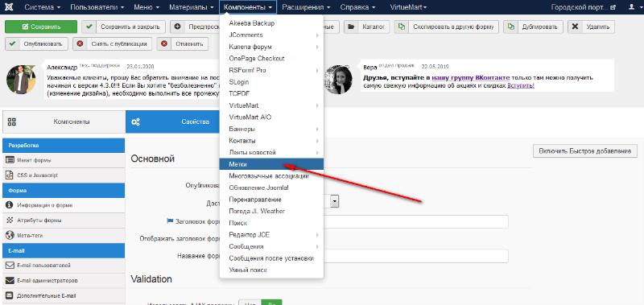The height and width of the screenshot is (305, 644).
Task: Click the X icon on Удалить
Action: click(x=575, y=27)
